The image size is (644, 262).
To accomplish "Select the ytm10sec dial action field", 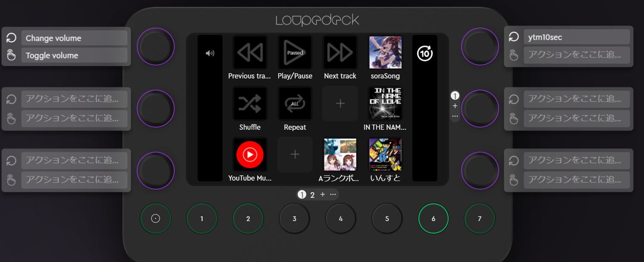I will 576,37.
